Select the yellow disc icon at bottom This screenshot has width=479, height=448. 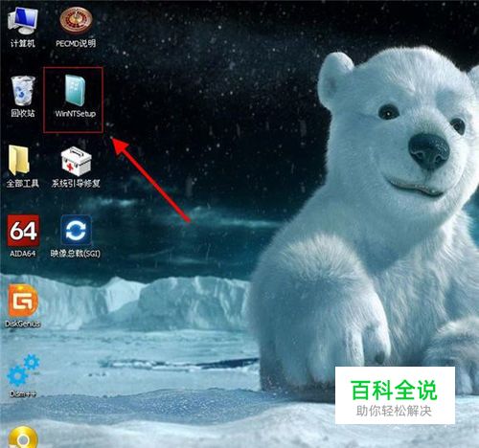tap(23, 437)
